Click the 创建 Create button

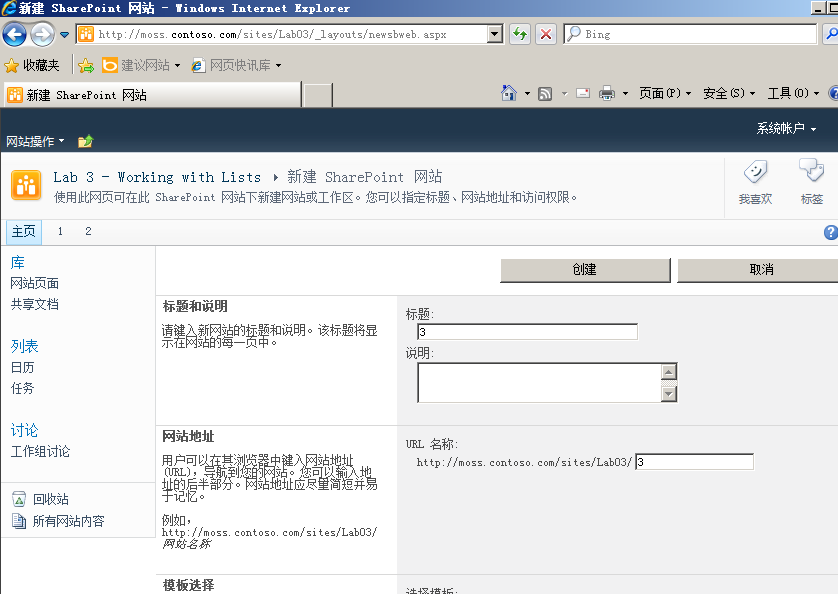[x=585, y=270]
